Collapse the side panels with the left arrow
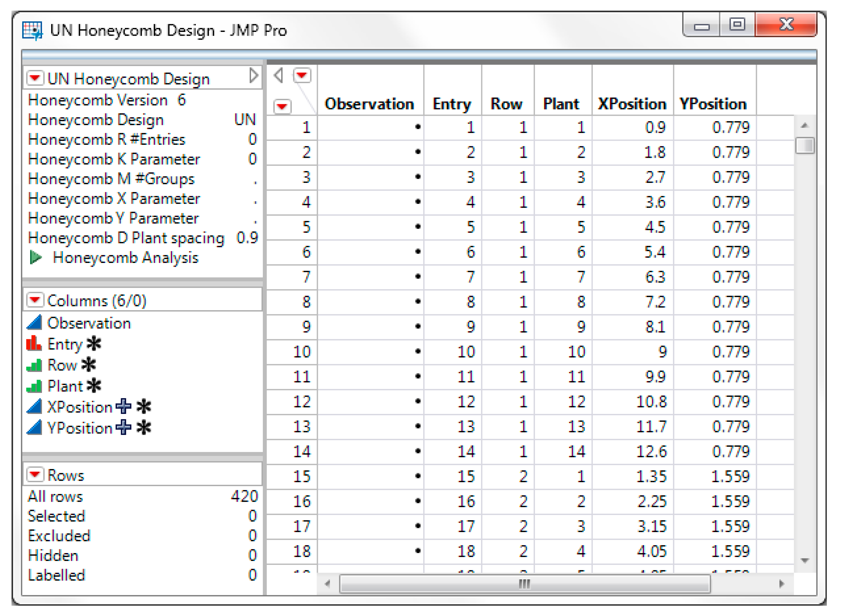 [278, 75]
